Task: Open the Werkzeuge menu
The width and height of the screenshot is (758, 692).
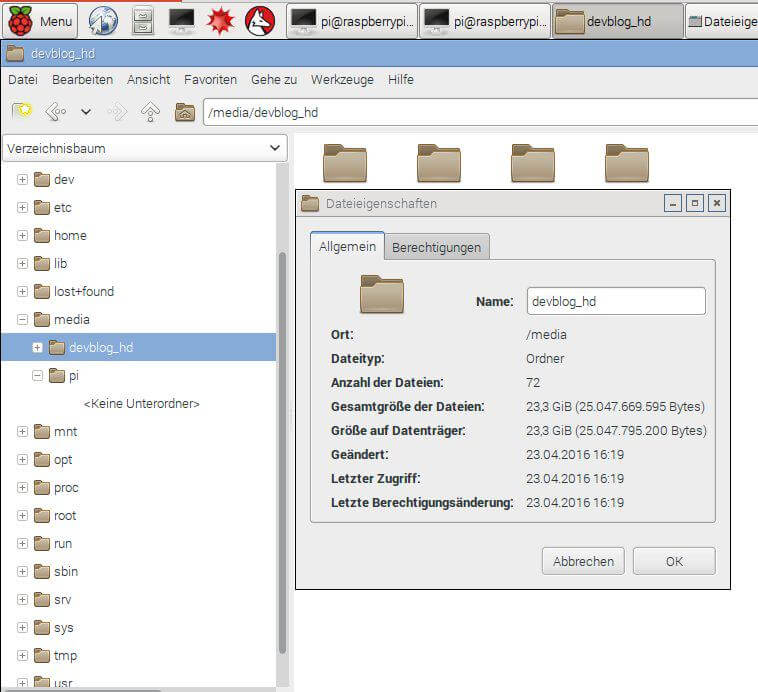Action: click(x=340, y=79)
